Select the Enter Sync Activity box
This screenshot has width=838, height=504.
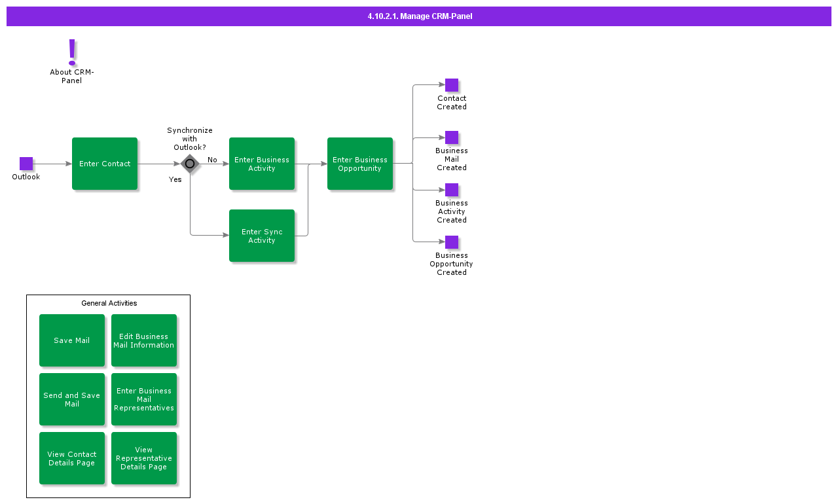coord(262,236)
